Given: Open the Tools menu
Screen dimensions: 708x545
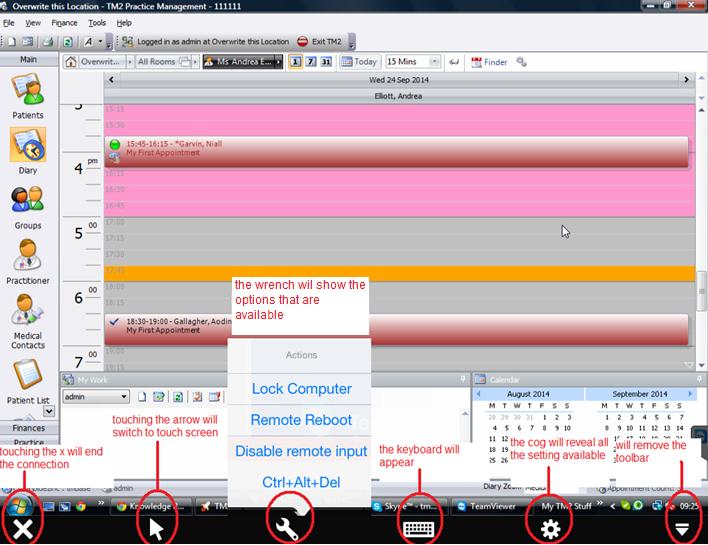Looking at the screenshot, I should [97, 23].
